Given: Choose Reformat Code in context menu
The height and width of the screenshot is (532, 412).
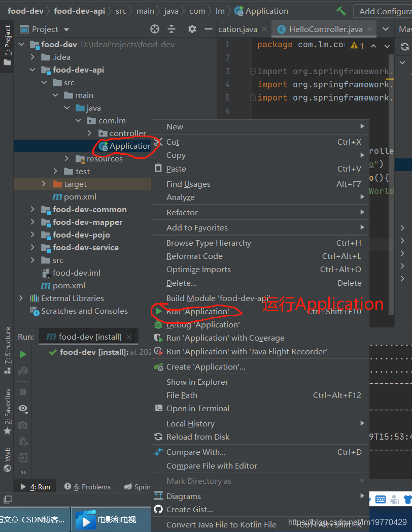Looking at the screenshot, I should coord(260,256).
